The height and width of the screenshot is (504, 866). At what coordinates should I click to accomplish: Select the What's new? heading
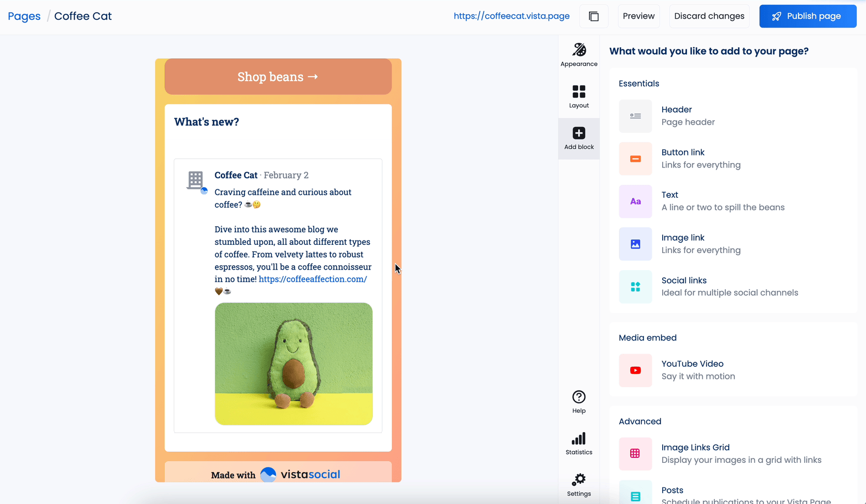click(x=207, y=122)
